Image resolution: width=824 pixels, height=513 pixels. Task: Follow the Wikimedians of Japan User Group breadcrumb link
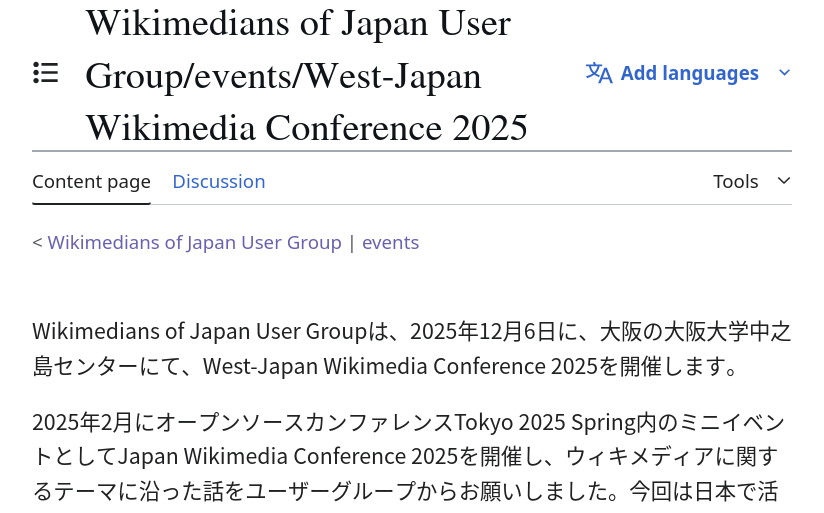194,243
